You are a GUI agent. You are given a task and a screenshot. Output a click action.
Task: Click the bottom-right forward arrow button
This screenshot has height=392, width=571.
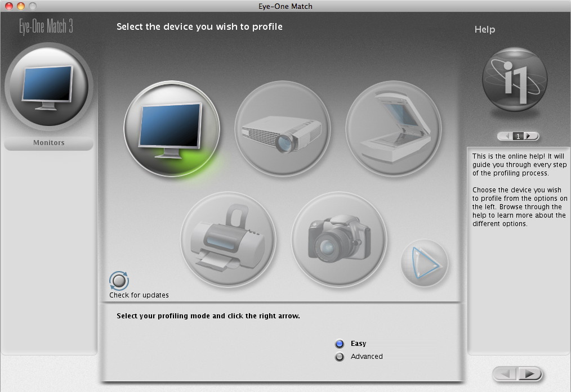point(529,373)
